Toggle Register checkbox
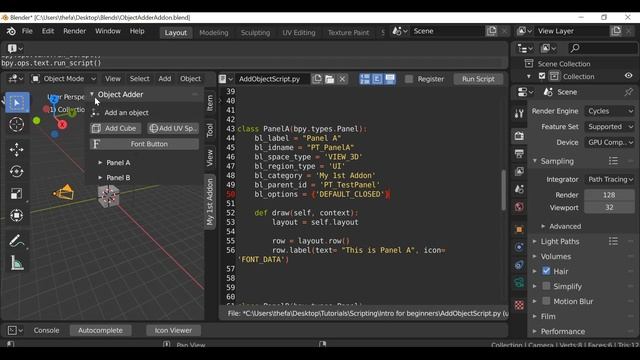 coord(409,79)
